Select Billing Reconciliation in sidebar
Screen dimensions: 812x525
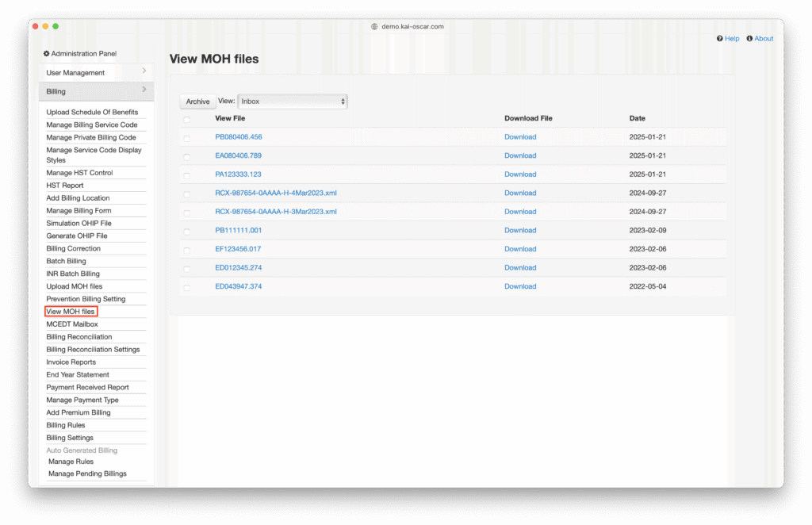(x=79, y=337)
